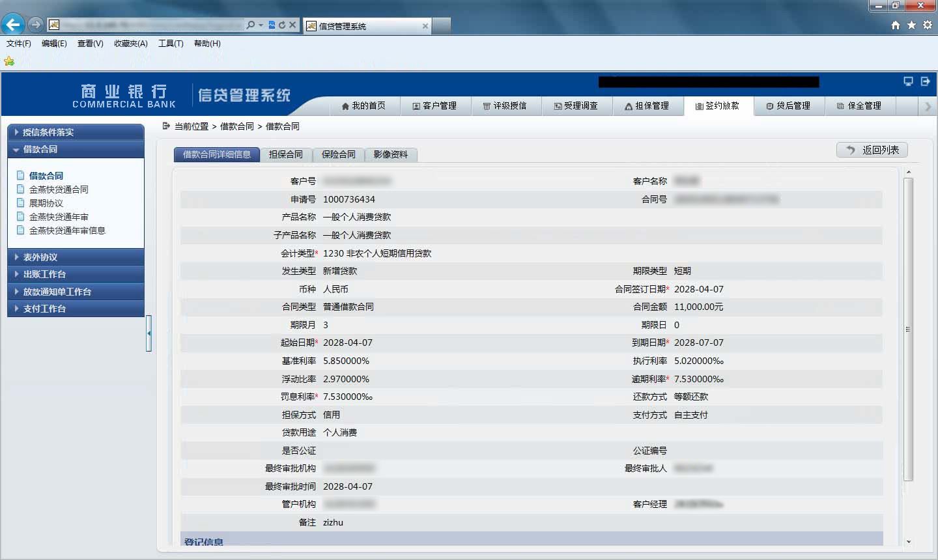Open browser home page icon
The width and height of the screenshot is (938, 560).
point(896,25)
